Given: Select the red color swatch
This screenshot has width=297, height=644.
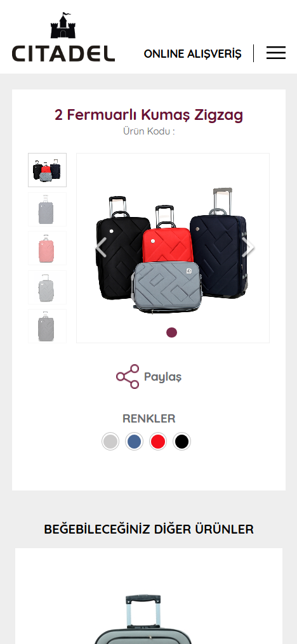Looking at the screenshot, I should (x=158, y=442).
